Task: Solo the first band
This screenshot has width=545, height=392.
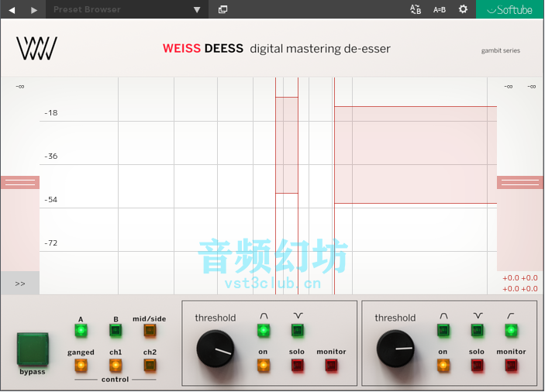Action: click(298, 365)
